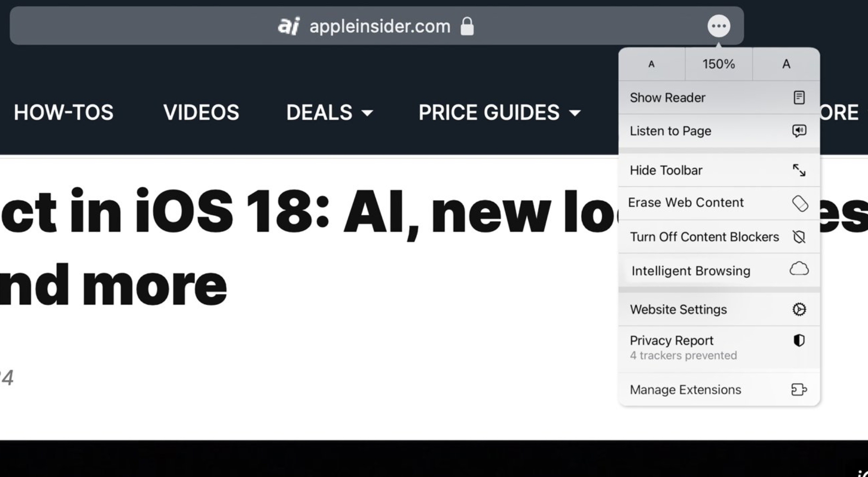The width and height of the screenshot is (868, 477).
Task: Toggle Hide Toolbar
Action: pyautogui.click(x=666, y=170)
